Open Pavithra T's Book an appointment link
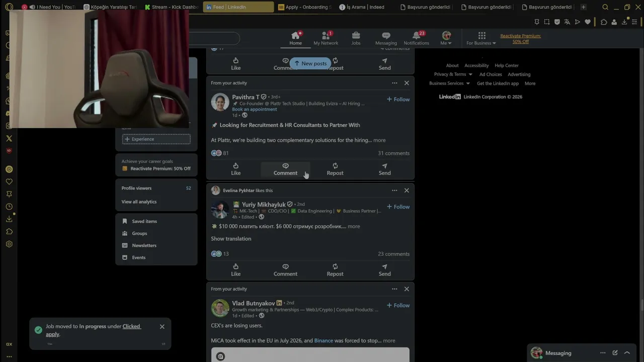Image resolution: width=644 pixels, height=362 pixels. coord(254,109)
